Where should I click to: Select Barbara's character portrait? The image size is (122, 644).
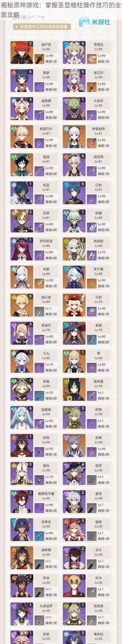tap(74, 53)
